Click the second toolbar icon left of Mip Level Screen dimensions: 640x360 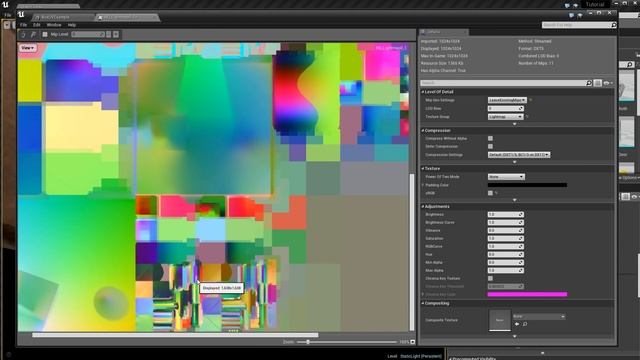33,35
